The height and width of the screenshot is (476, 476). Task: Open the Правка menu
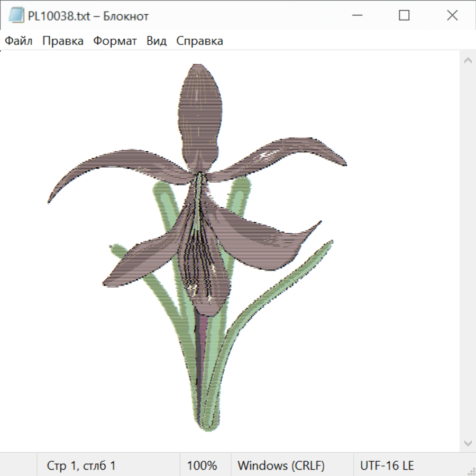point(62,41)
